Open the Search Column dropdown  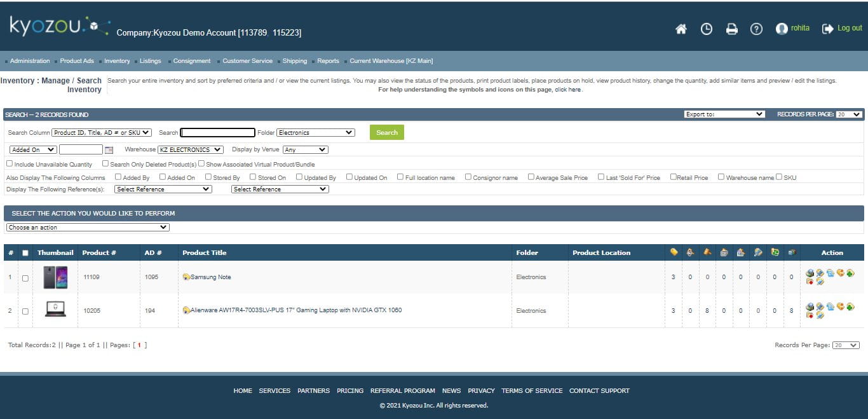[102, 132]
